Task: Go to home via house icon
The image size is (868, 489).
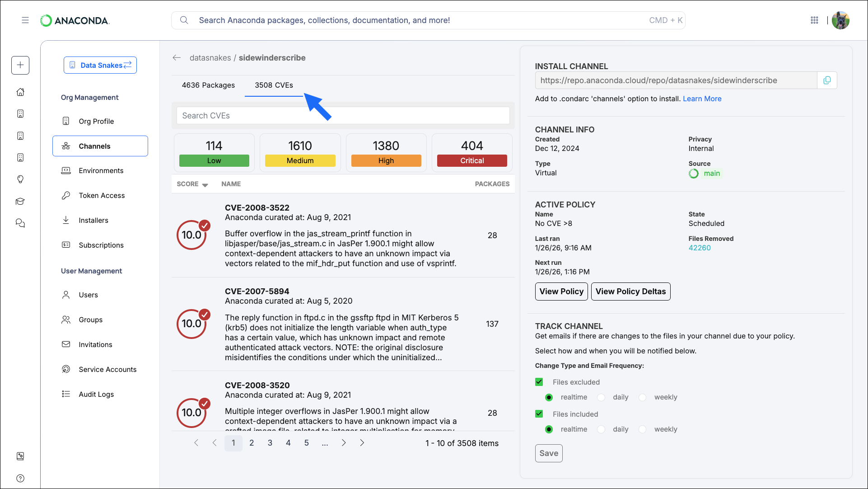Action: 20,92
